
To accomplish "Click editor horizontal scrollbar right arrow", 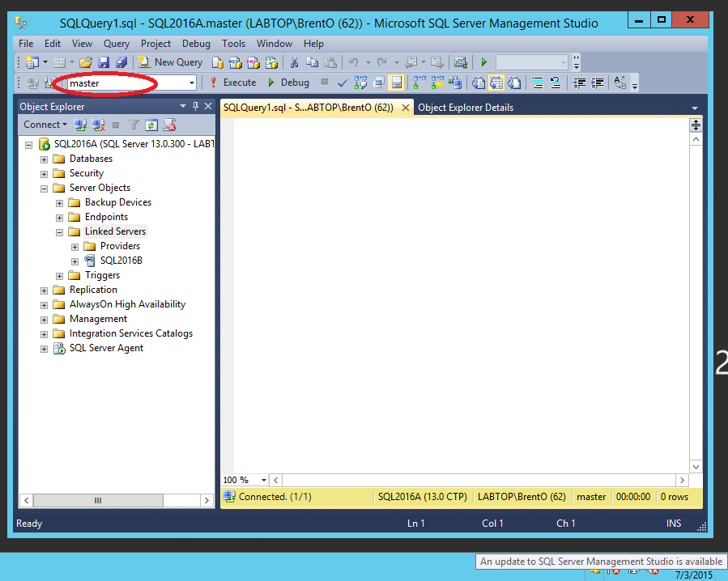I will click(682, 480).
